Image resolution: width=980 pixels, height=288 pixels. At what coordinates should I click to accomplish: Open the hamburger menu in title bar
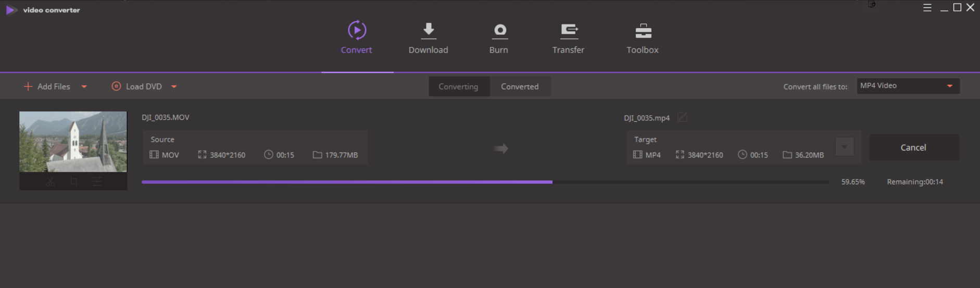(x=927, y=8)
